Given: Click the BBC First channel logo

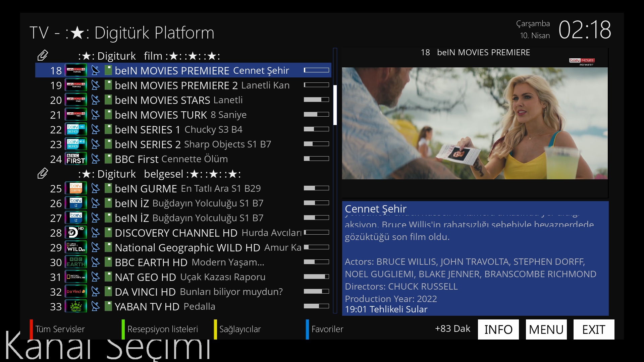Looking at the screenshot, I should pyautogui.click(x=76, y=159).
